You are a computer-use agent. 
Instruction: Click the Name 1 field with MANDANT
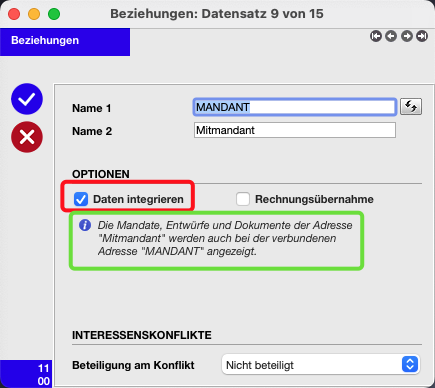click(x=295, y=107)
